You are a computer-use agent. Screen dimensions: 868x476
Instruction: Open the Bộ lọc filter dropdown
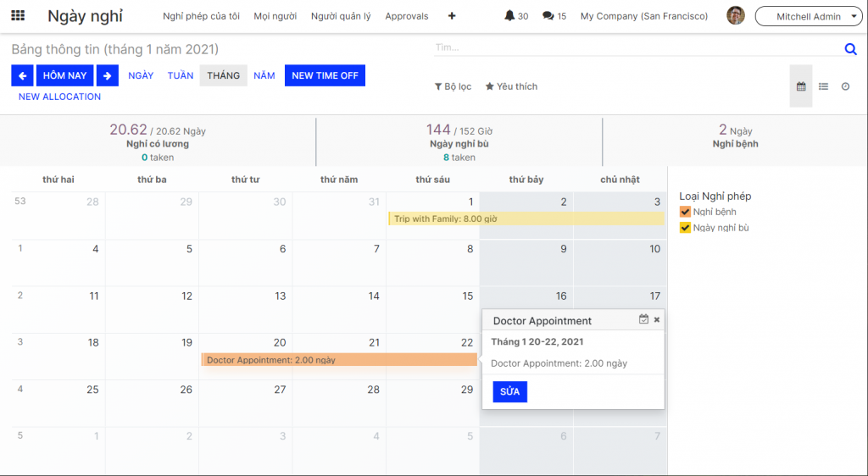click(453, 86)
